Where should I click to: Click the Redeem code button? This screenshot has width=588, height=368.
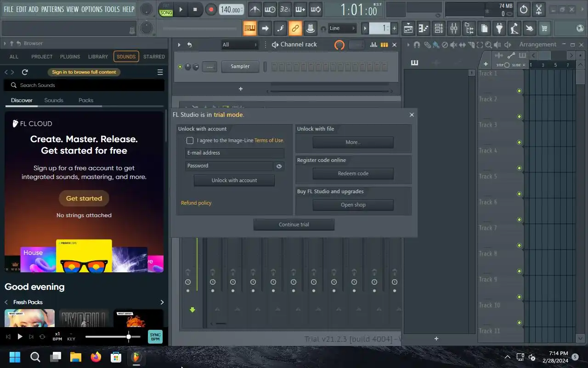click(353, 173)
